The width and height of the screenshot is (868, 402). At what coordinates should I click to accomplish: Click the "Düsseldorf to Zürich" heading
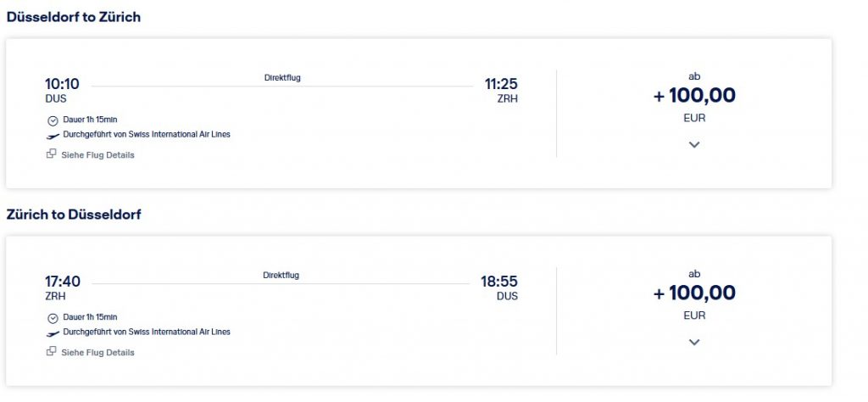(73, 17)
